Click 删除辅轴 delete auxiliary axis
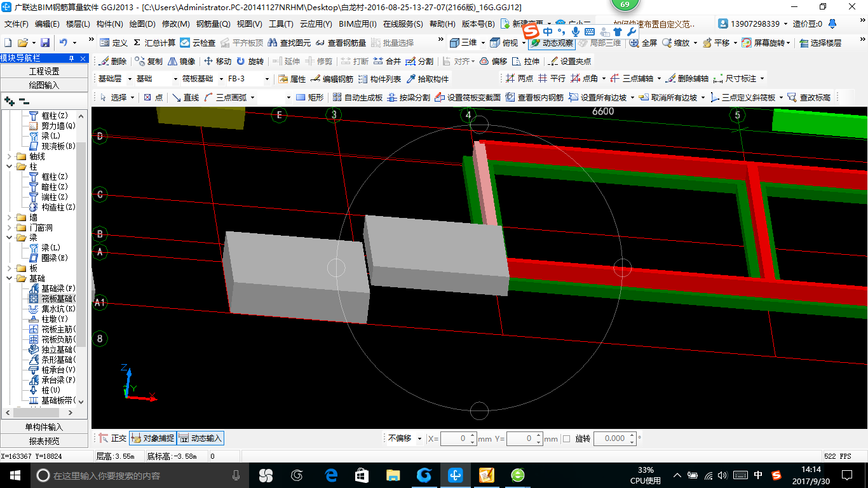This screenshot has height=488, width=868. point(687,79)
